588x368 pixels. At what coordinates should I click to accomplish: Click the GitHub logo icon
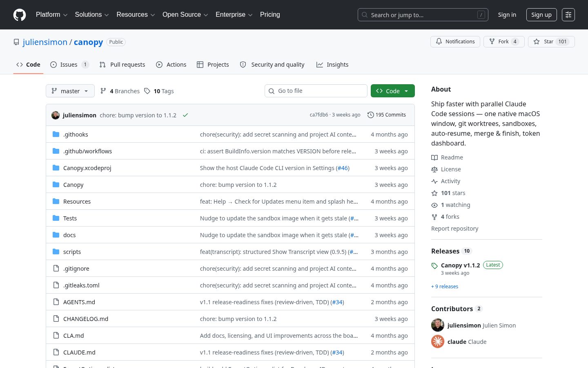point(20,15)
